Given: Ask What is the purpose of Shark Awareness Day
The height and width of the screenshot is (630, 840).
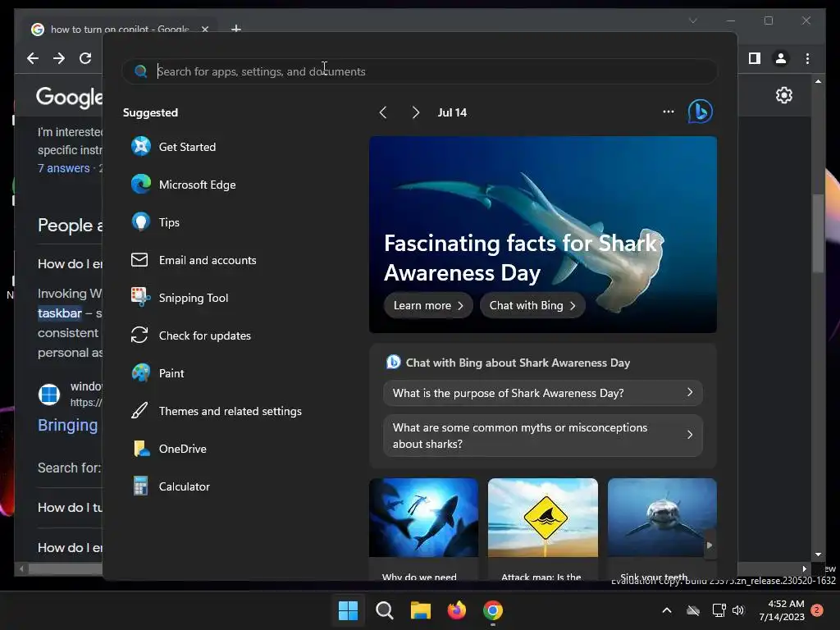Looking at the screenshot, I should coord(543,393).
